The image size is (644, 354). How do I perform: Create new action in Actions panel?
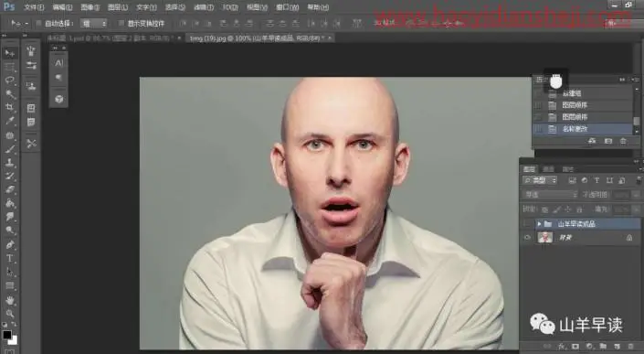608,141
